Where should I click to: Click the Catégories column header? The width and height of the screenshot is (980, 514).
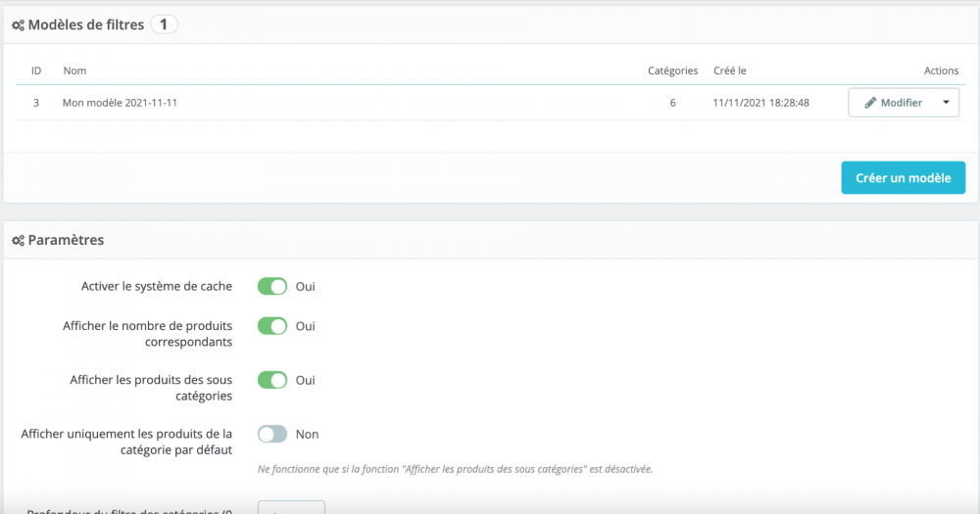pos(672,70)
